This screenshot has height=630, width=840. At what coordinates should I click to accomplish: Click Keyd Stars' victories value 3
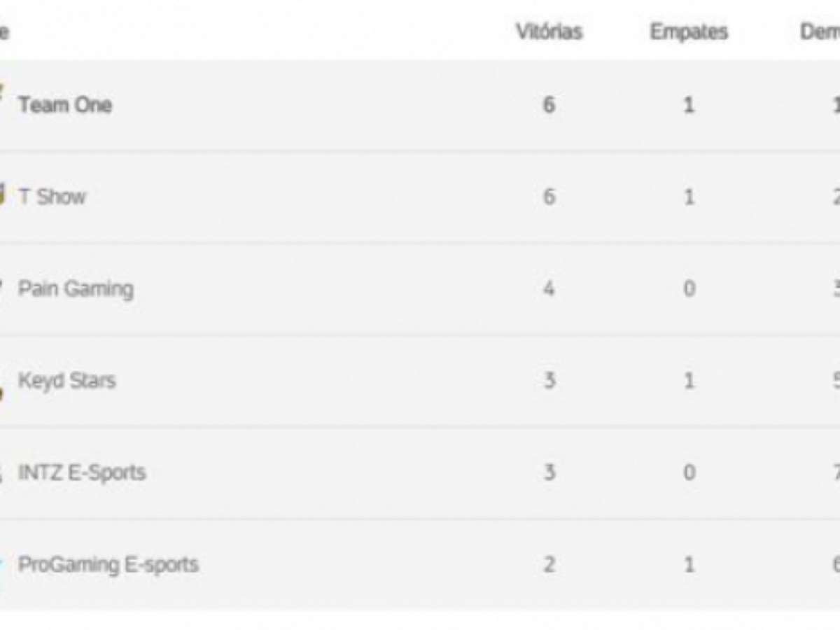coord(549,381)
